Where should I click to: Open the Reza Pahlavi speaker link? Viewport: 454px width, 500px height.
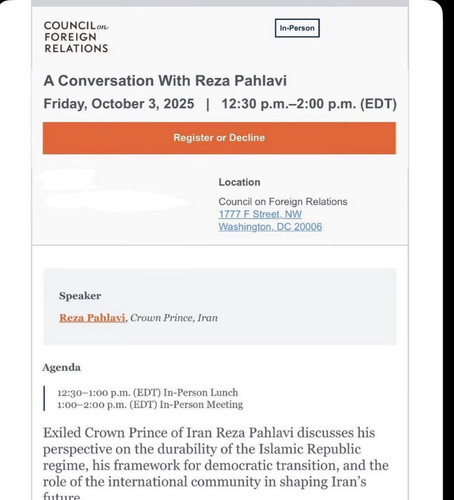pyautogui.click(x=92, y=318)
